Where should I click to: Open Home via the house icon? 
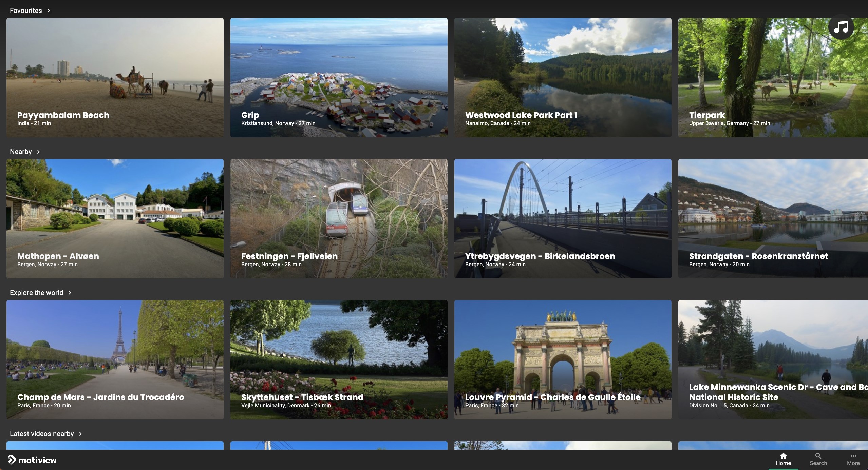click(x=783, y=456)
